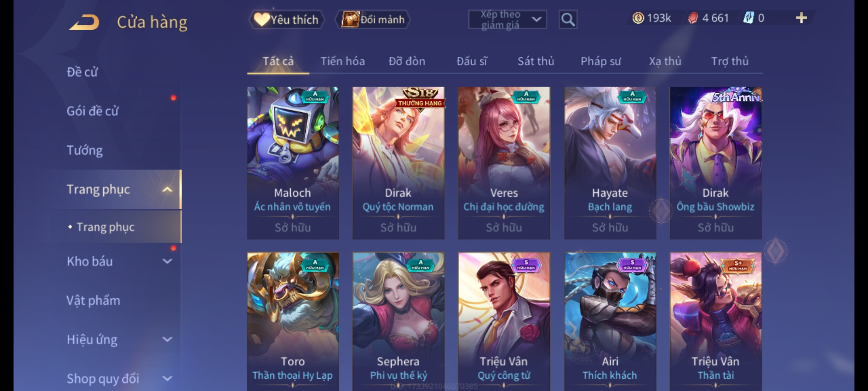Tap the back arrow logo icon
The image size is (868, 391).
coord(84,22)
